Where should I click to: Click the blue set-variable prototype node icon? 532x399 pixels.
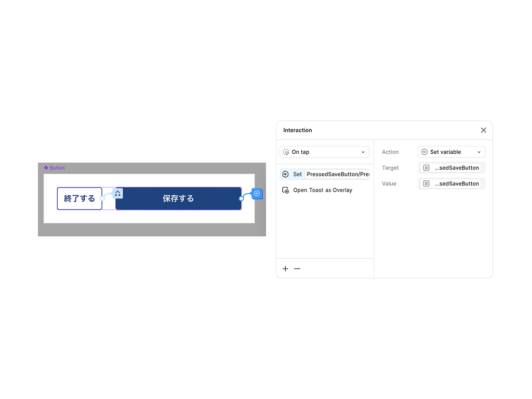coord(257,194)
